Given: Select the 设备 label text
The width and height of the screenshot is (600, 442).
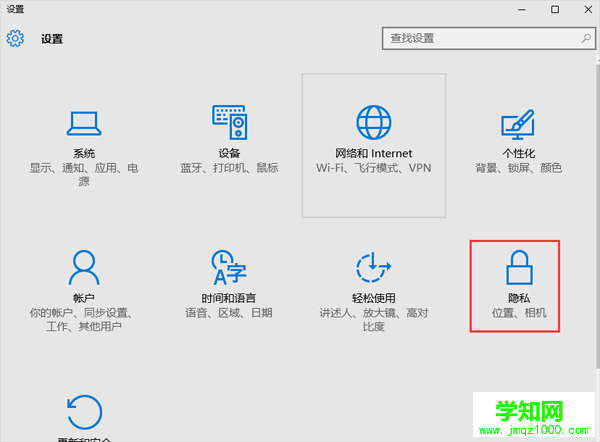Looking at the screenshot, I should (x=229, y=153).
